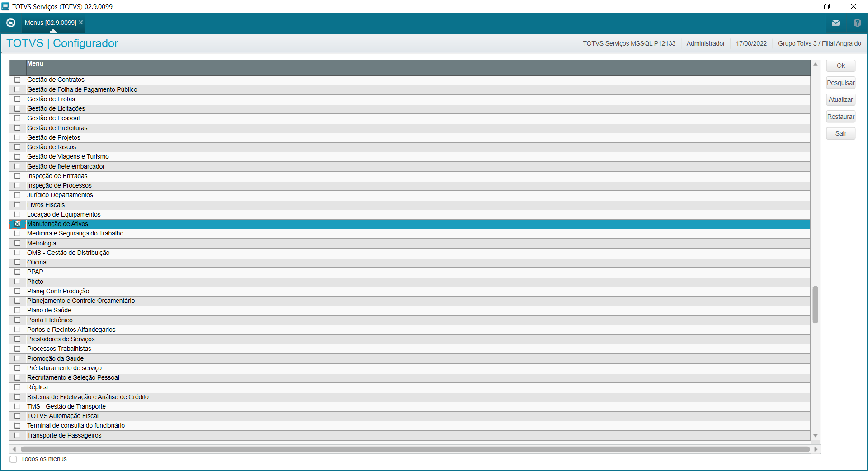The width and height of the screenshot is (868, 471).
Task: Uncheck the Manutenção de Ativos checkbox
Action: click(x=17, y=224)
